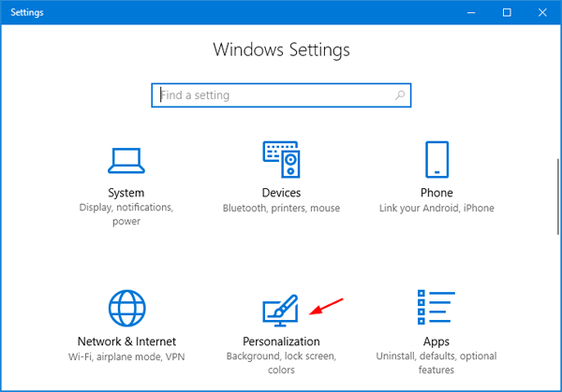Click the magnifier icon in the search box
Screen dimensions: 562x392
[x=400, y=95]
